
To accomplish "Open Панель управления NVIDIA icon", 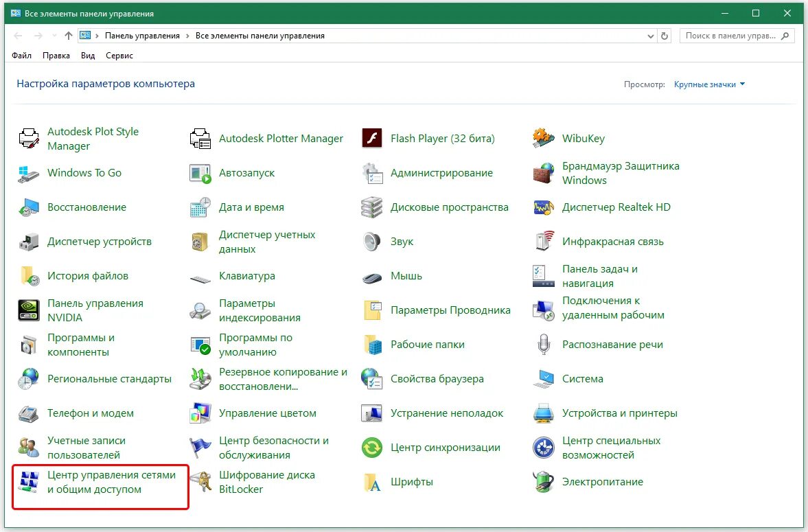I will click(29, 310).
